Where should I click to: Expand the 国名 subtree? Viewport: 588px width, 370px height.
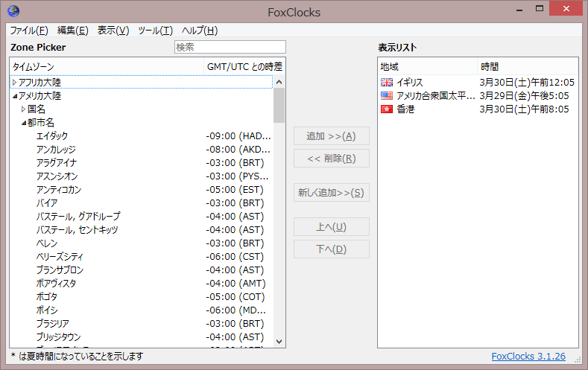[23, 109]
